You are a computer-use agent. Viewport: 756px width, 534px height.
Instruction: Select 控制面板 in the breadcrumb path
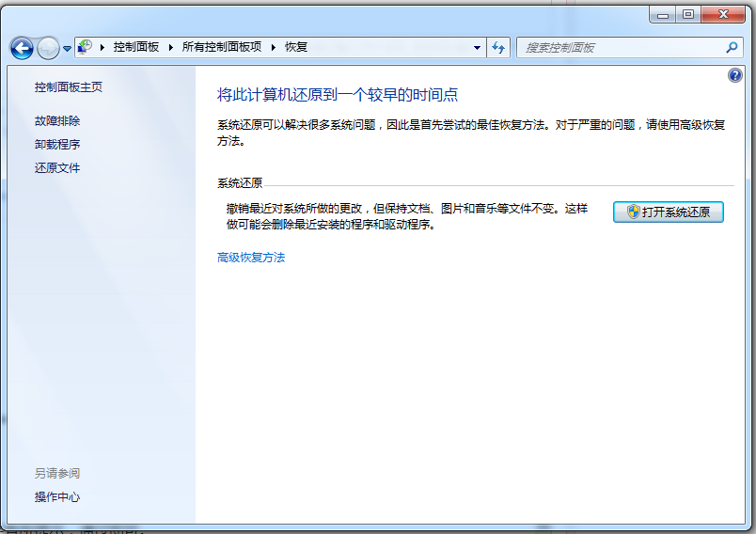[136, 47]
